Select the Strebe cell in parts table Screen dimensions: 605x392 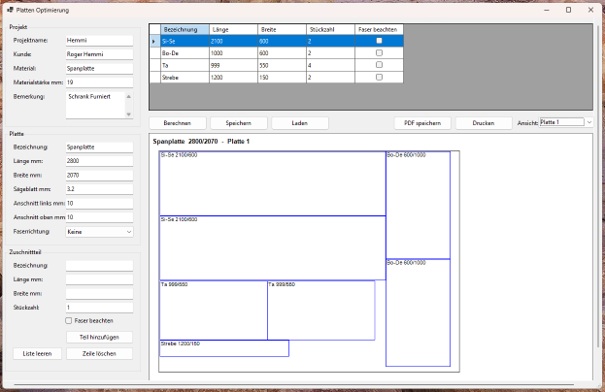tap(185, 78)
